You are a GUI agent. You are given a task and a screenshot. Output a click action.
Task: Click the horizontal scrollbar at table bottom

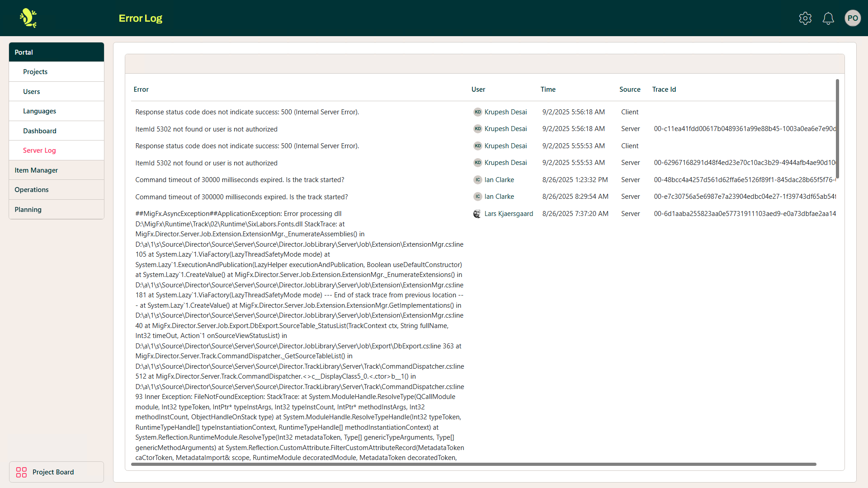(x=473, y=464)
